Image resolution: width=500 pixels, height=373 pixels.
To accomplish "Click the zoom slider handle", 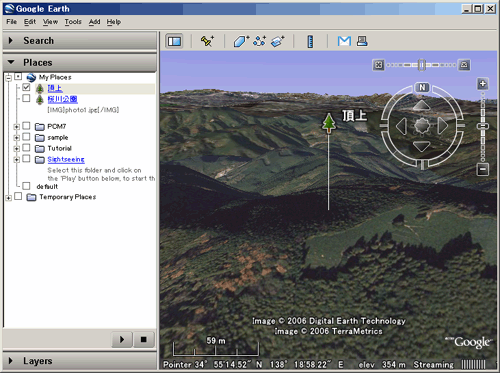I will coord(483,126).
